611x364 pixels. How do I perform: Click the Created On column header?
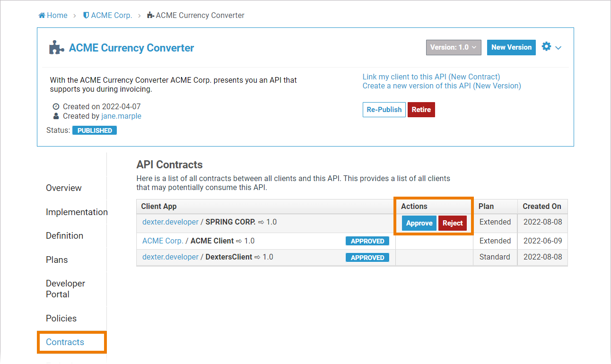coord(542,206)
